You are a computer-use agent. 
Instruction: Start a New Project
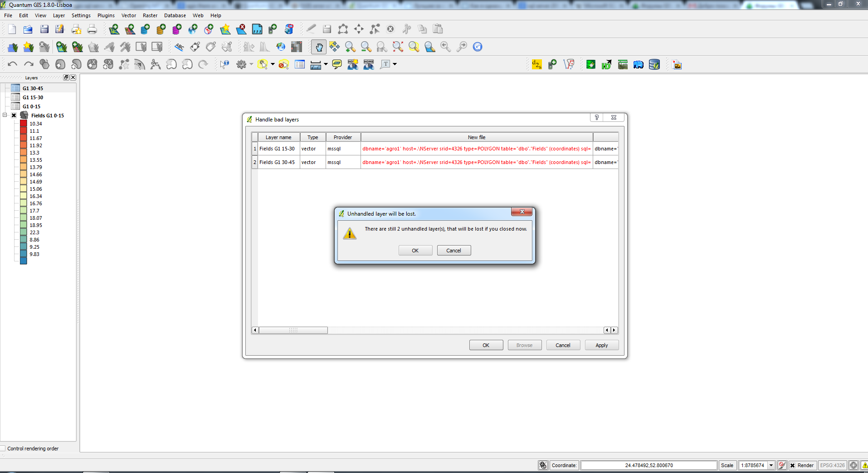11,29
